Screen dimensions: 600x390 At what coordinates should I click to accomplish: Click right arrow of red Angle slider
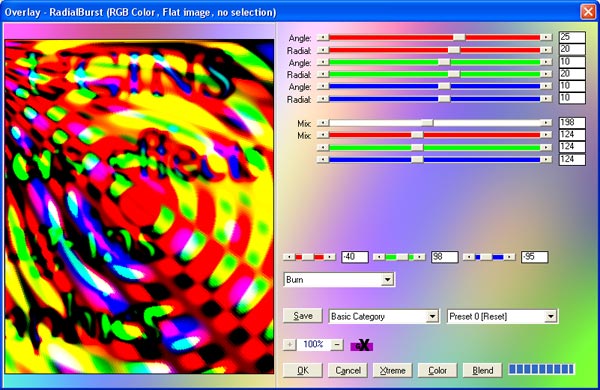pos(546,37)
